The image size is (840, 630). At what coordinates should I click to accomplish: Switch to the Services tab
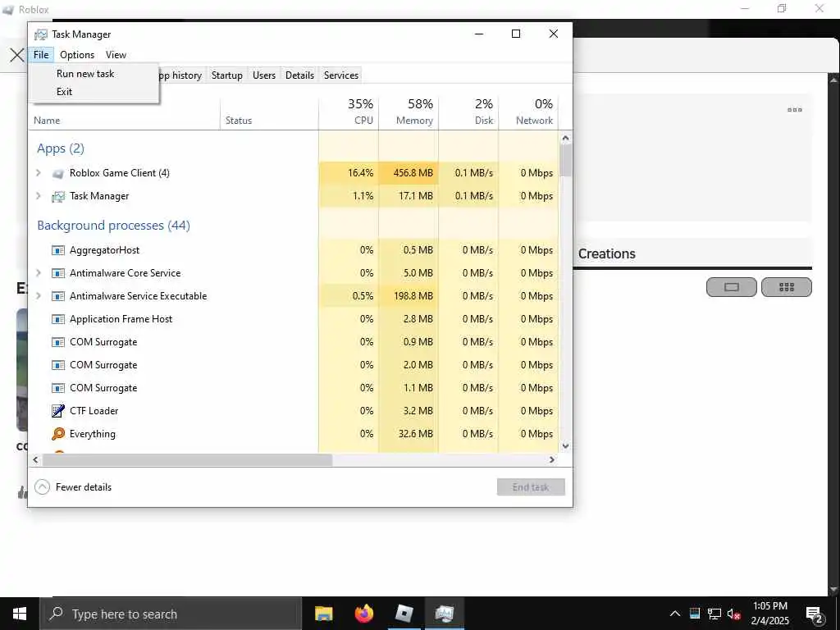340,75
